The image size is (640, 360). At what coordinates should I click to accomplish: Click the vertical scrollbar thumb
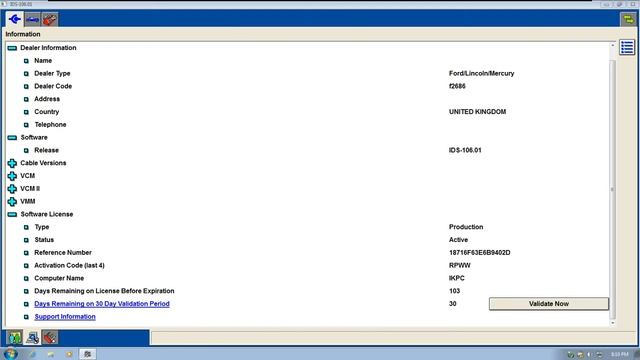(x=612, y=189)
